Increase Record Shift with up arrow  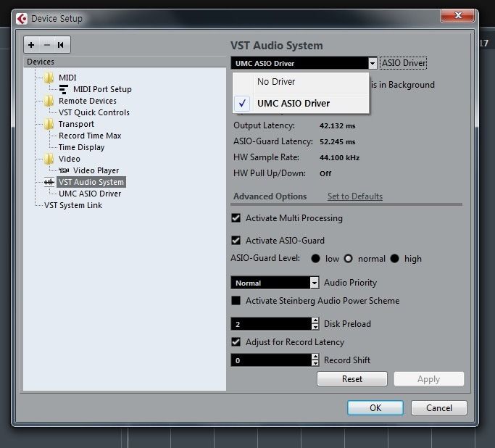point(315,357)
